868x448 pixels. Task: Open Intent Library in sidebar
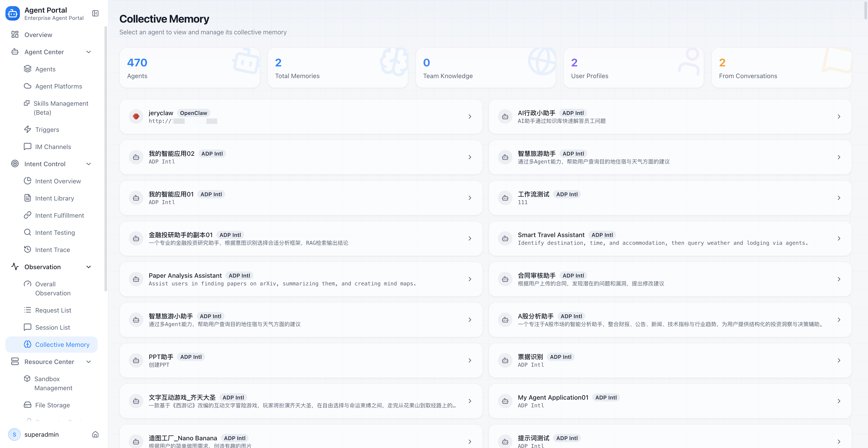tap(54, 198)
